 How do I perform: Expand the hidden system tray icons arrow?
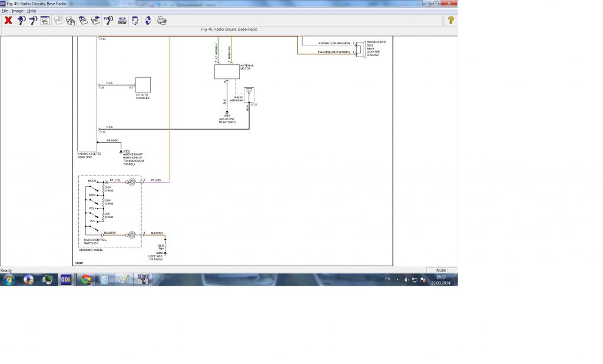point(397,280)
